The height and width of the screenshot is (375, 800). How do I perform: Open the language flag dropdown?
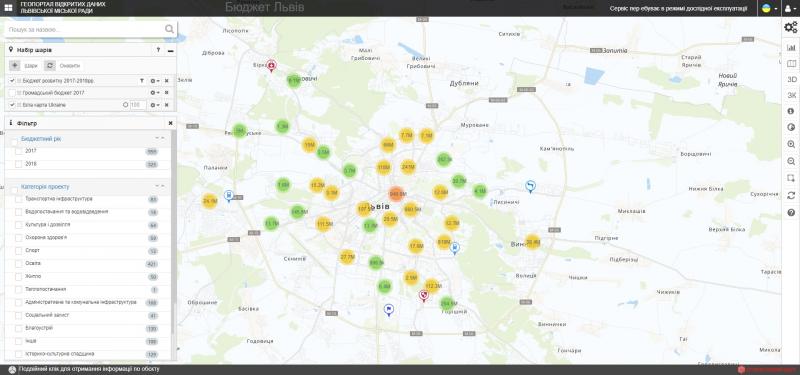[x=769, y=8]
